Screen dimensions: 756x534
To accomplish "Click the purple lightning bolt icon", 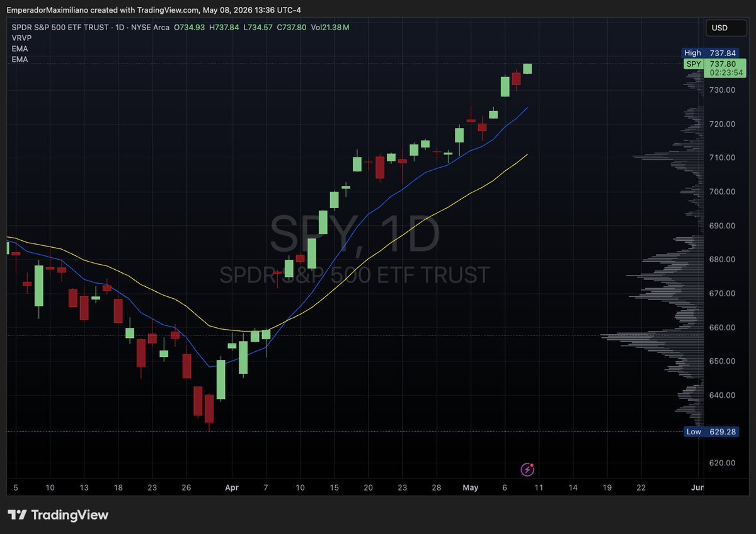I will click(x=527, y=469).
